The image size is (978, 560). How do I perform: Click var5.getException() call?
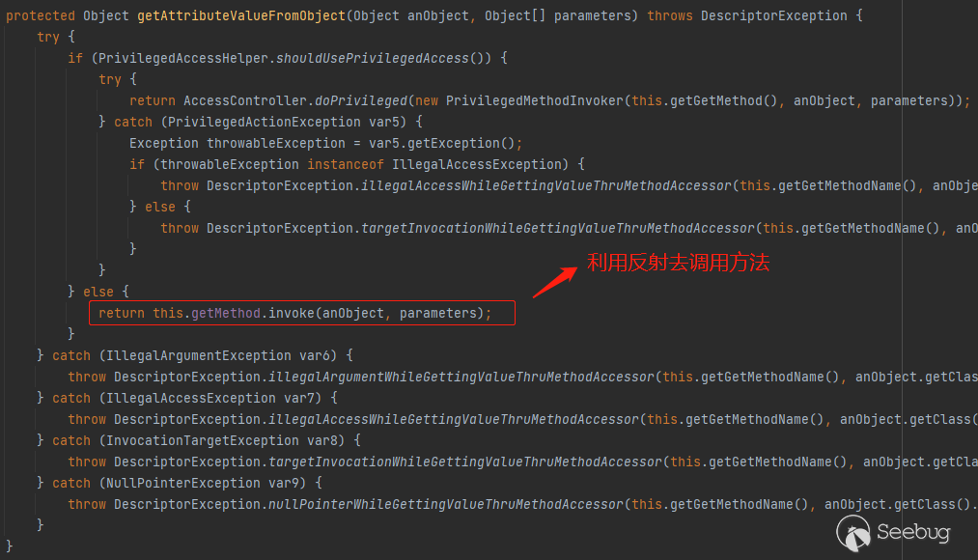click(x=443, y=143)
